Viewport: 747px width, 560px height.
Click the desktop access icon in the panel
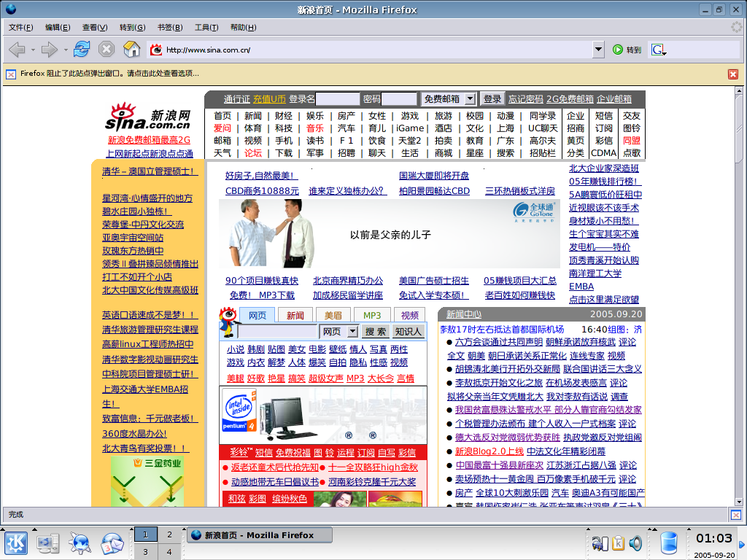point(48,544)
